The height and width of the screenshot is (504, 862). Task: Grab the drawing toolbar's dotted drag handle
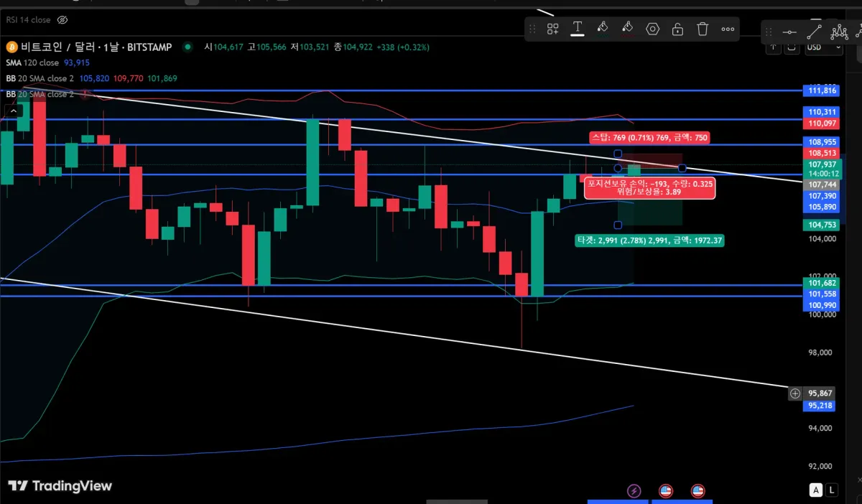point(532,29)
